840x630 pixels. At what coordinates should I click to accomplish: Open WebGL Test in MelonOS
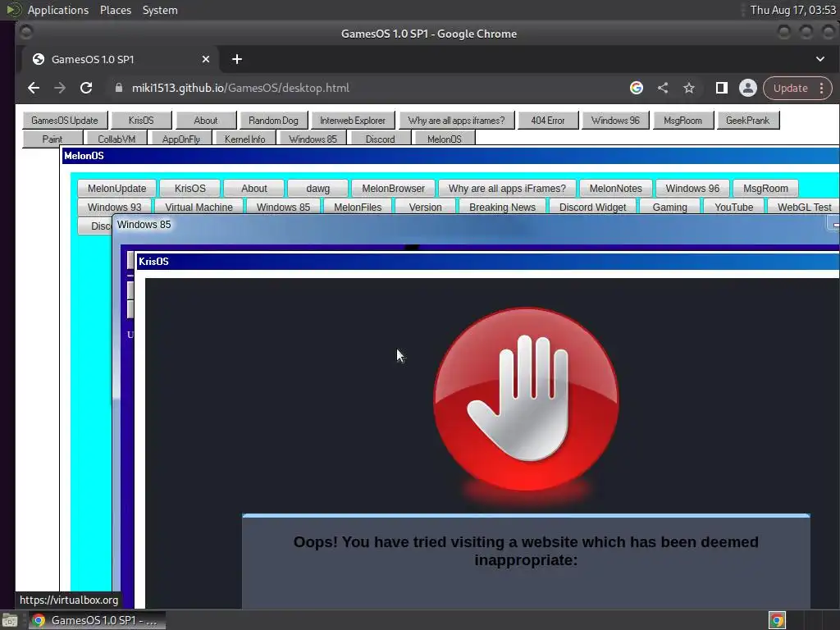(x=804, y=207)
